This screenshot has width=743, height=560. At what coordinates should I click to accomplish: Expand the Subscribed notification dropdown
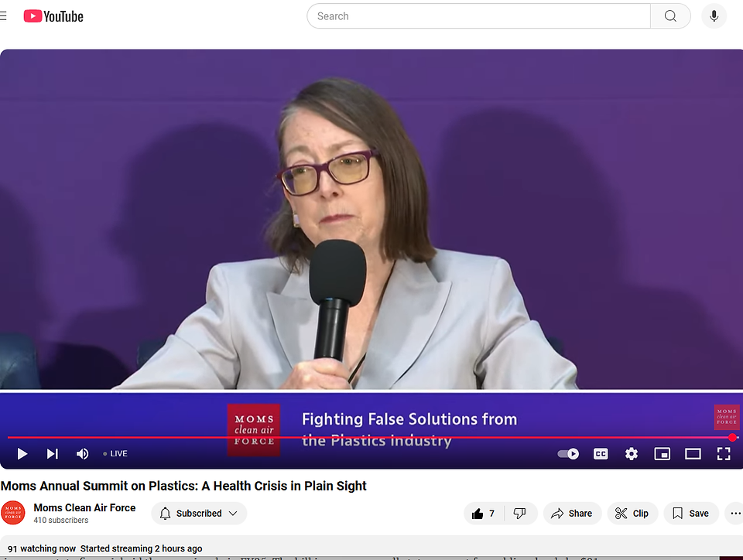click(199, 513)
